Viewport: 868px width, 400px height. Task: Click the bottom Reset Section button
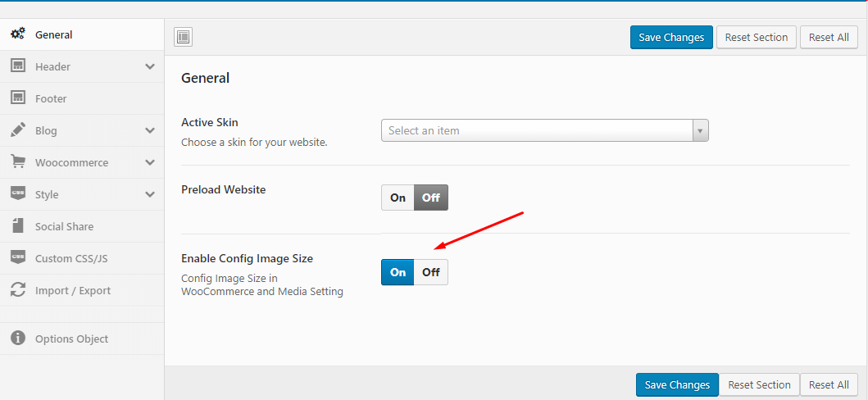(x=759, y=384)
